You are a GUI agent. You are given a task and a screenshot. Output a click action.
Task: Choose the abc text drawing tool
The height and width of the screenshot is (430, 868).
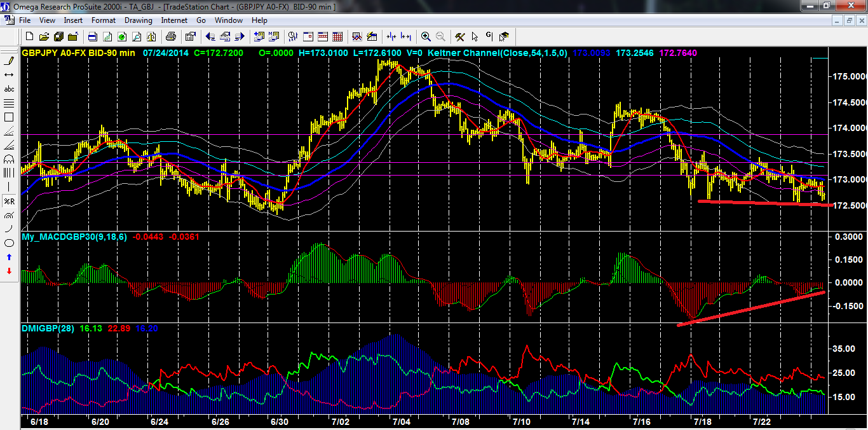[9, 89]
